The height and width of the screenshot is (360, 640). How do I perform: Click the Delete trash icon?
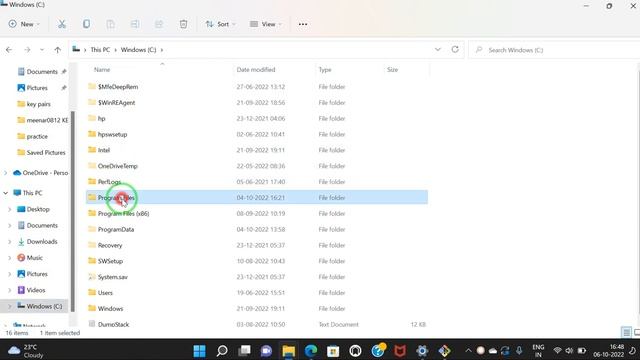[183, 24]
